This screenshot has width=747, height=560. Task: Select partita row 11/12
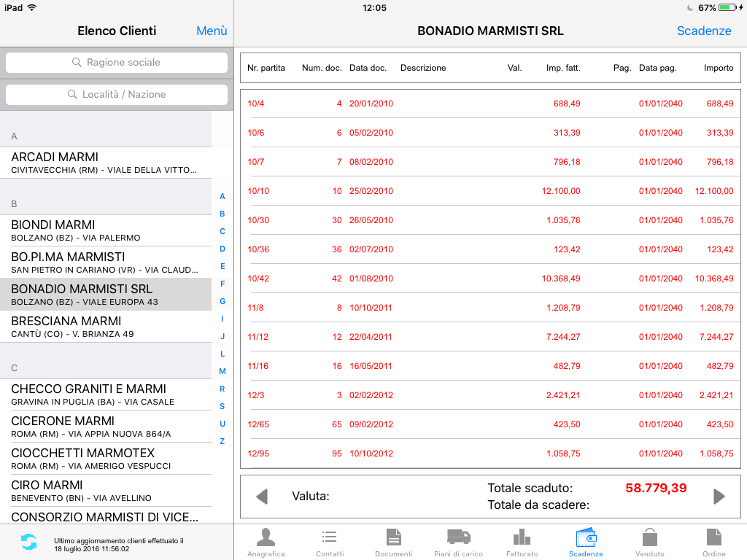[x=490, y=337]
